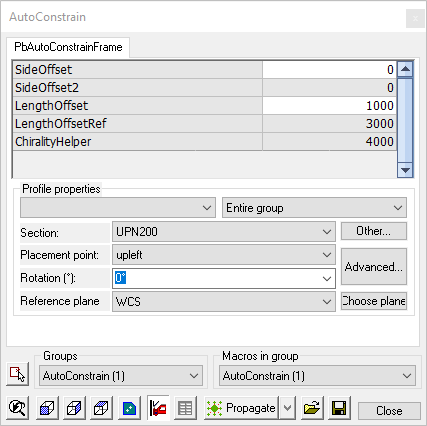Open the Section UPN200 dropdown
Viewport: 427px width, 426px height.
[x=224, y=232]
